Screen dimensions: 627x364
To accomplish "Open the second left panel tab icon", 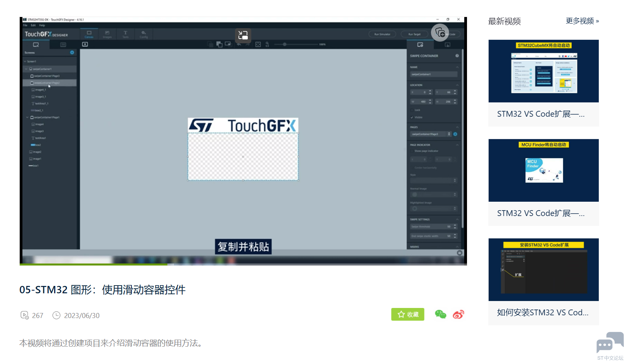I will click(63, 44).
